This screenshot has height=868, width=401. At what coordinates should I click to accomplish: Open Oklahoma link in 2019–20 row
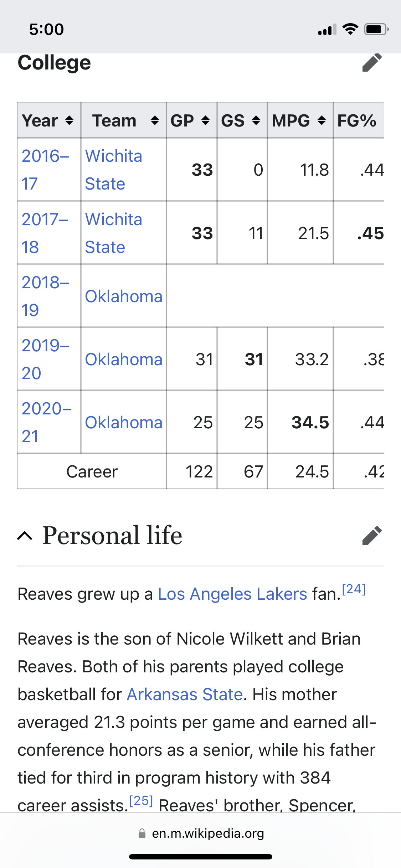[x=124, y=359]
